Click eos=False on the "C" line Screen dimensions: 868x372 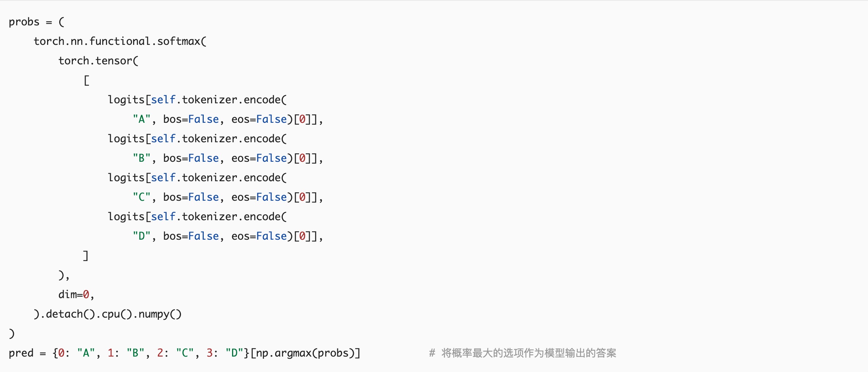(x=259, y=197)
